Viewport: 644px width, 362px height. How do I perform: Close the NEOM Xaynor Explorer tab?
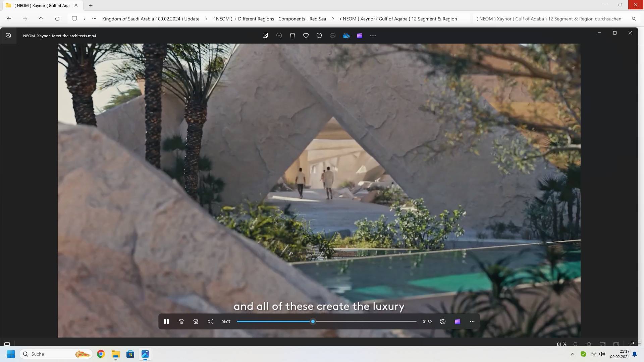pos(76,5)
